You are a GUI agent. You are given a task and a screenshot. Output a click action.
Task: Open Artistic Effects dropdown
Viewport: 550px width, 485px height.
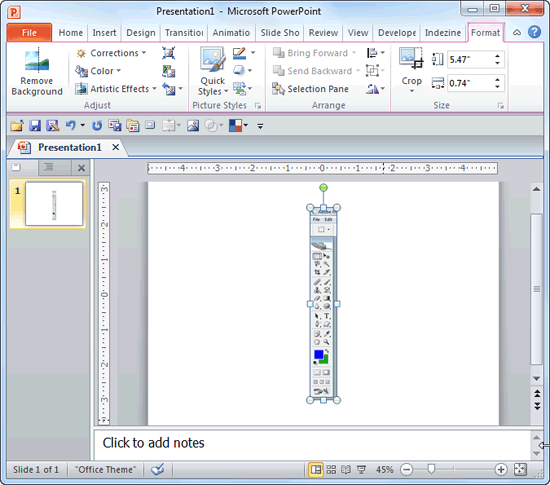(x=116, y=89)
